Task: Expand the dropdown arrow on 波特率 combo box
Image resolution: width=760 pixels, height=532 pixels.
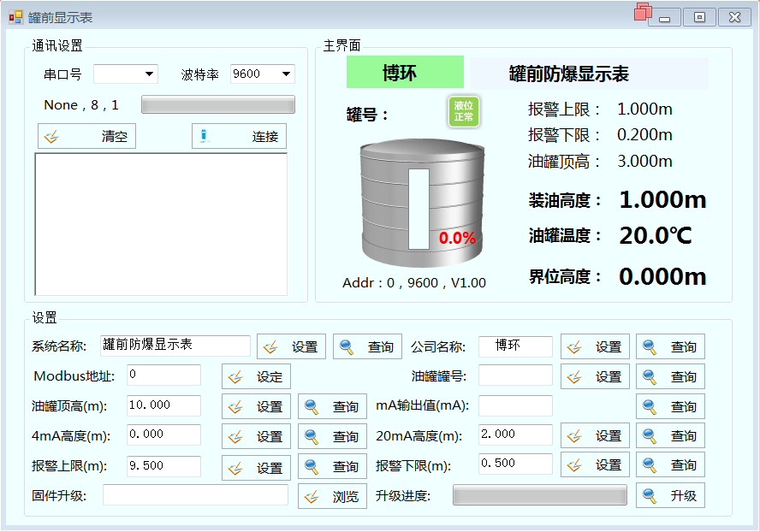Action: point(285,74)
